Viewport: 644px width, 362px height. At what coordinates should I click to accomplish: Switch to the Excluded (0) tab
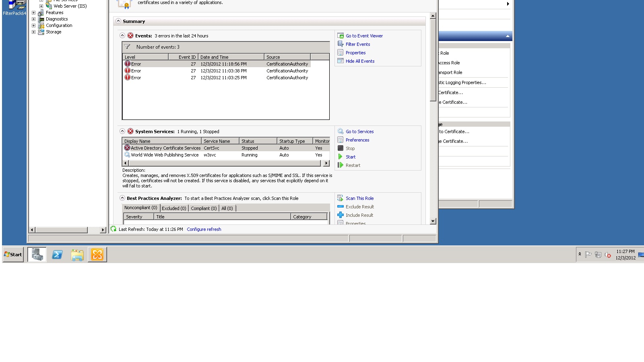[174, 208]
